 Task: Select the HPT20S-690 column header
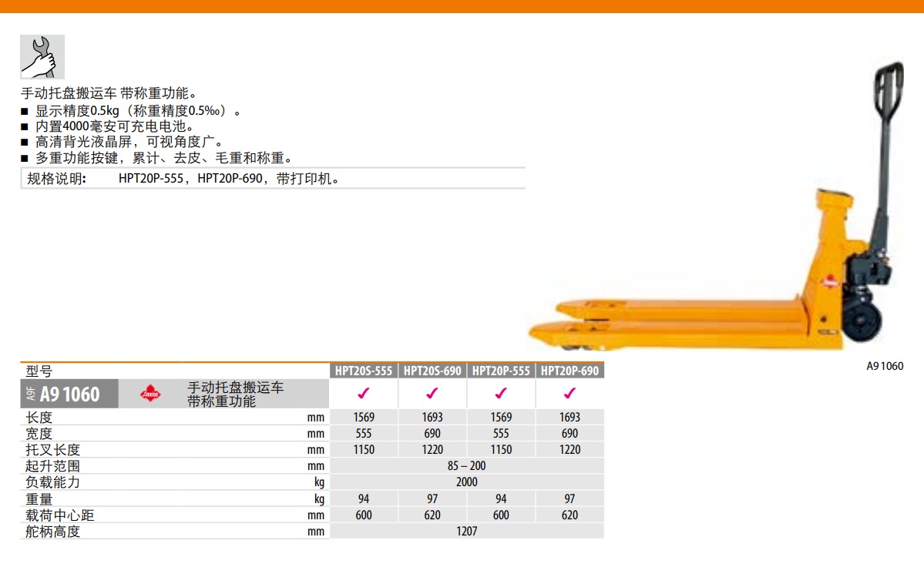click(432, 371)
